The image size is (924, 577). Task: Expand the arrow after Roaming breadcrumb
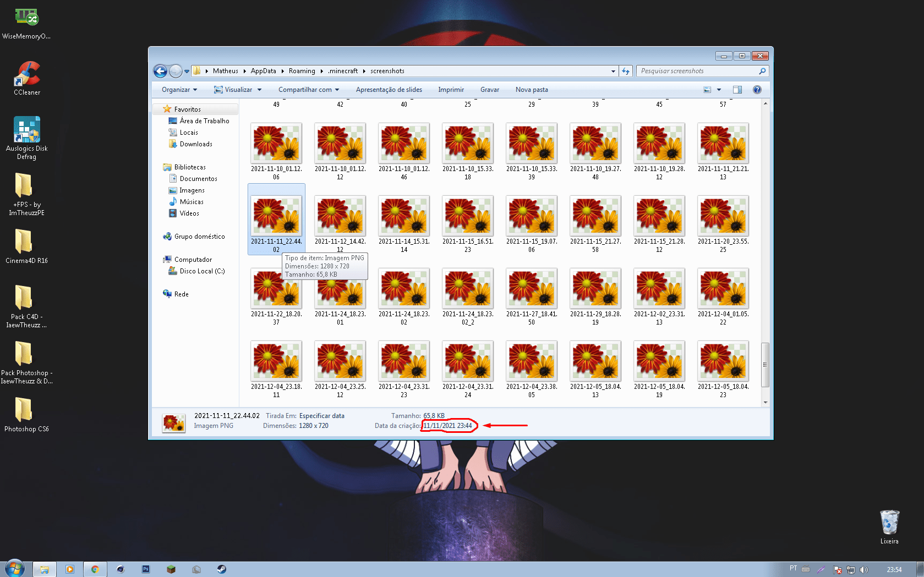pyautogui.click(x=321, y=71)
